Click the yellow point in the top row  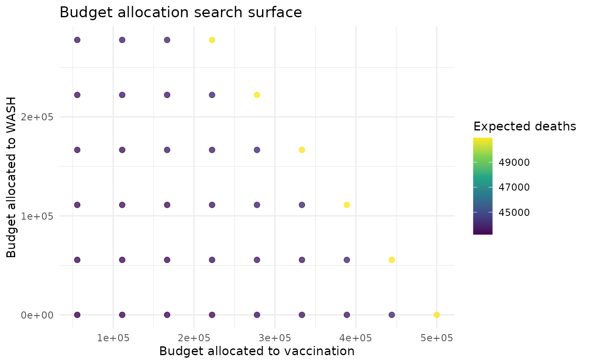tap(212, 40)
